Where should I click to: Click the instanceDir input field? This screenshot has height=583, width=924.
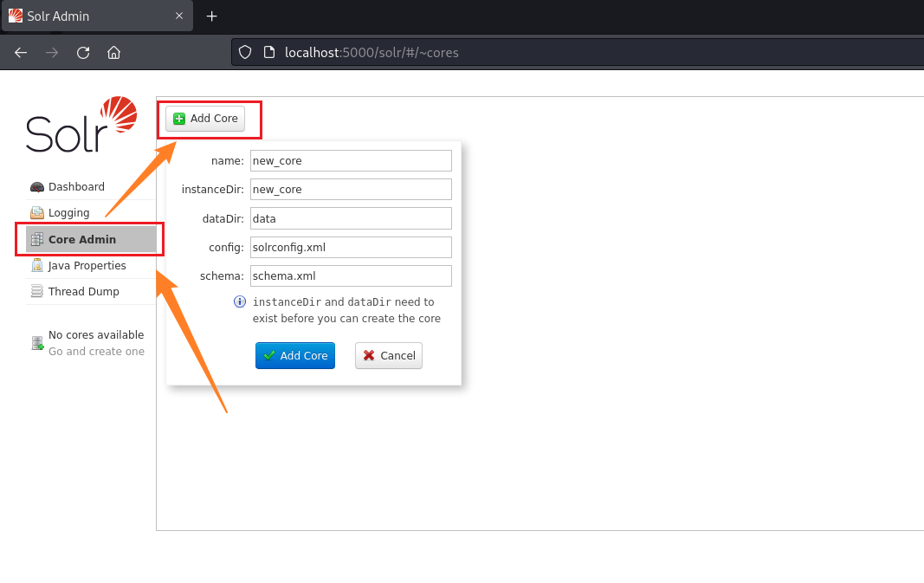351,189
